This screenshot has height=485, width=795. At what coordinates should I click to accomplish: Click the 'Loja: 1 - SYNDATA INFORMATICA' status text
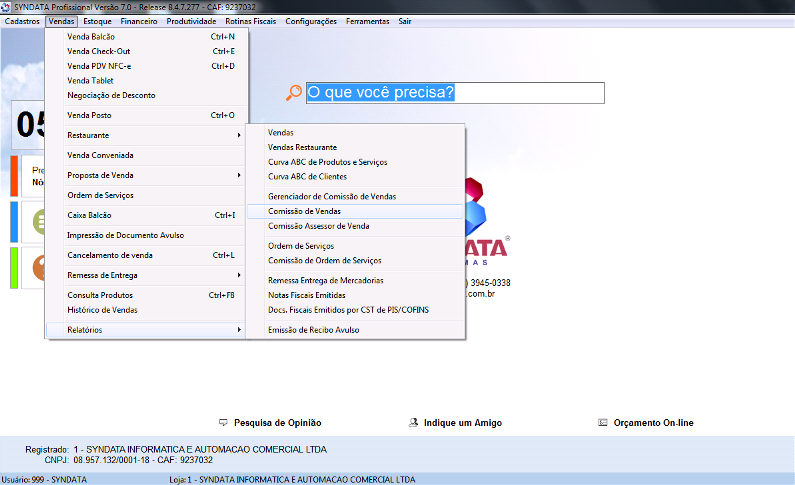coord(292,479)
